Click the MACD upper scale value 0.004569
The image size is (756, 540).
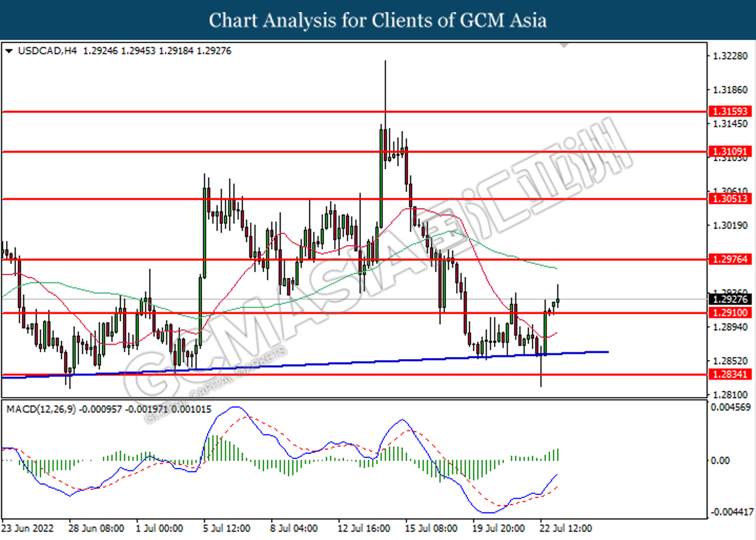[731, 407]
